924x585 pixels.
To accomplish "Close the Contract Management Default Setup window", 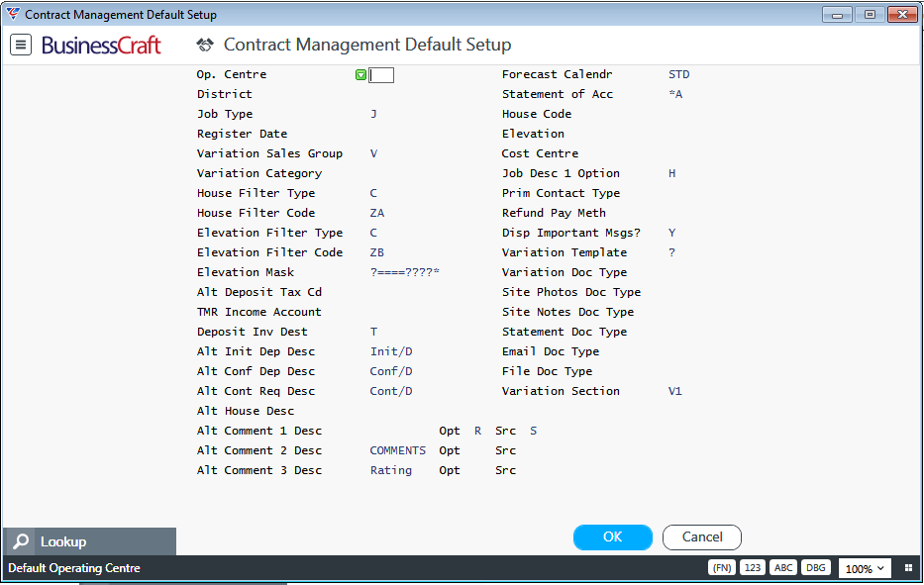I will click(902, 15).
